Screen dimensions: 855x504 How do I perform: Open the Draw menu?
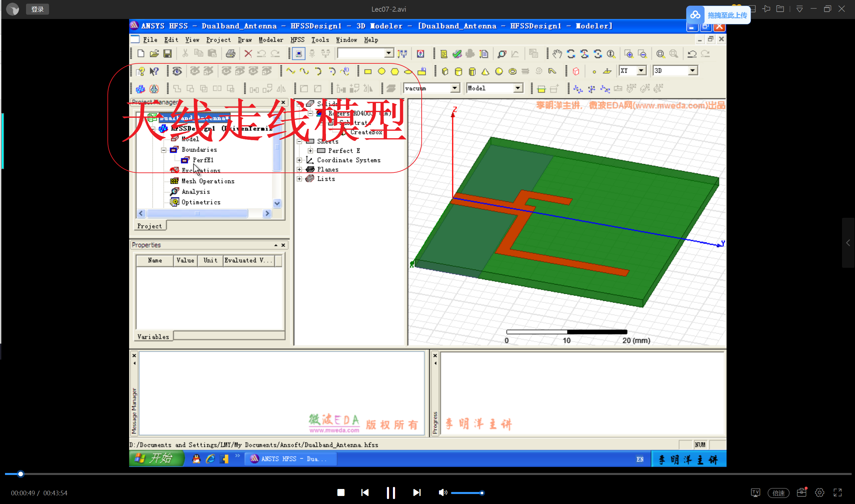click(245, 40)
